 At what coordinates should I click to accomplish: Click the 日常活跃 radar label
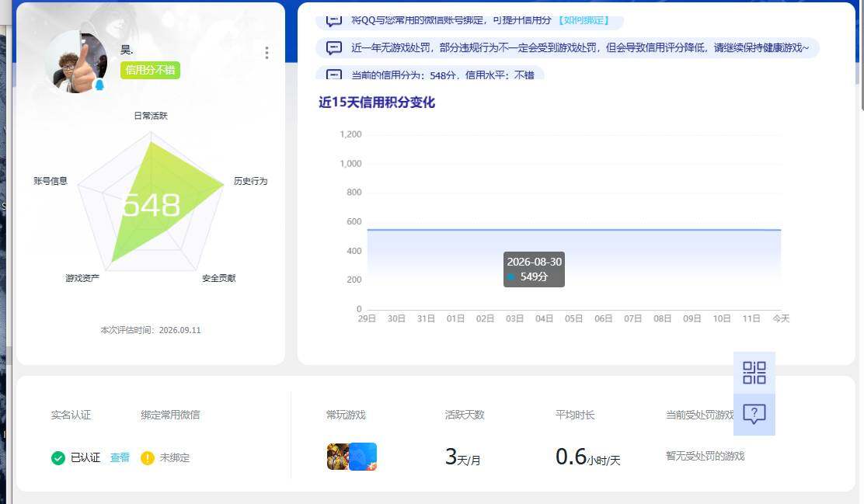[151, 116]
